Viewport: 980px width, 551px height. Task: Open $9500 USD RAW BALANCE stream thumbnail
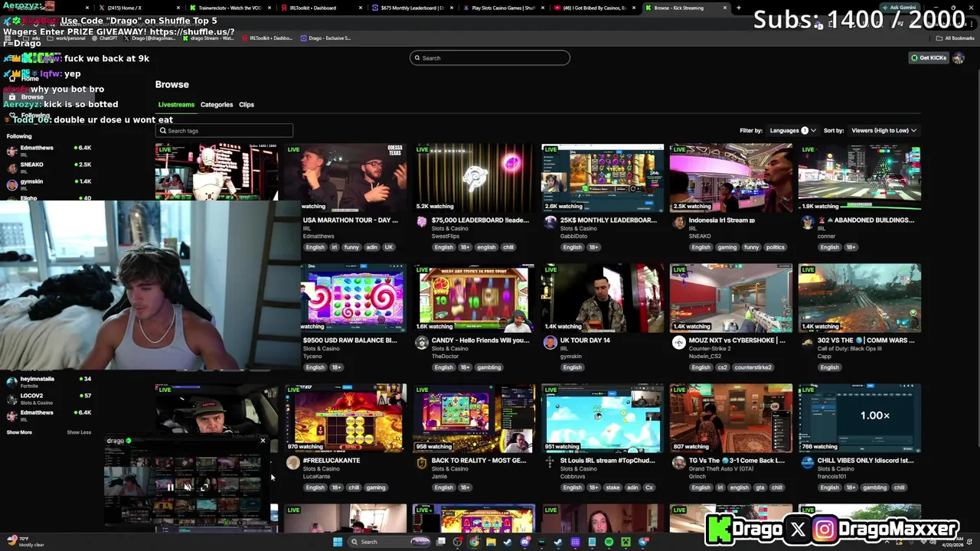(x=353, y=298)
